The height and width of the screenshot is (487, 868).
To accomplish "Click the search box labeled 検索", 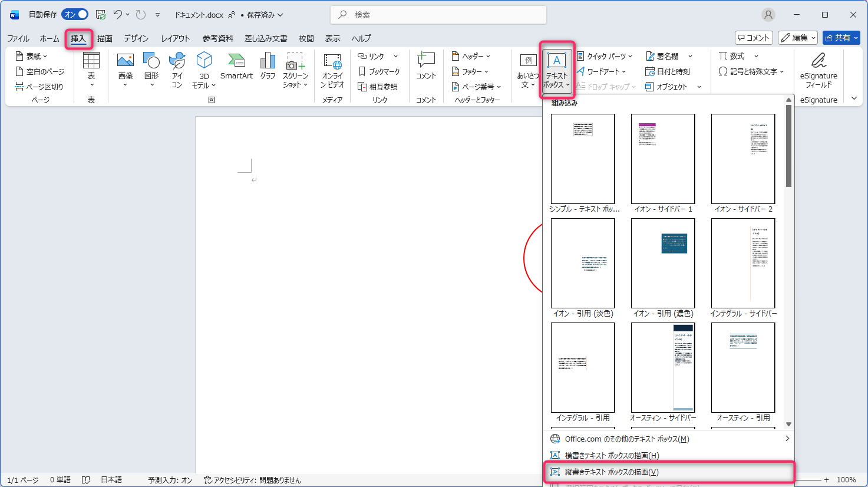I will coord(439,15).
